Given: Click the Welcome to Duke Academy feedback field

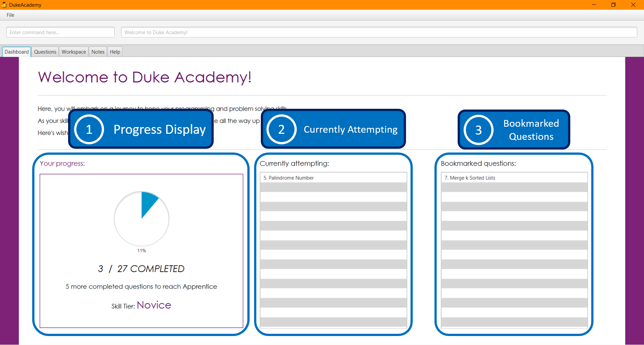Looking at the screenshot, I should [379, 32].
